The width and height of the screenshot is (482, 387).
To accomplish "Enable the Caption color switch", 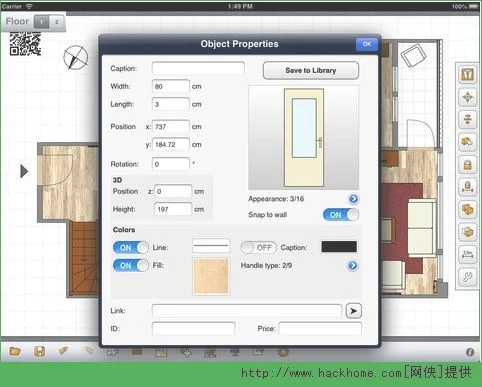I will point(259,247).
